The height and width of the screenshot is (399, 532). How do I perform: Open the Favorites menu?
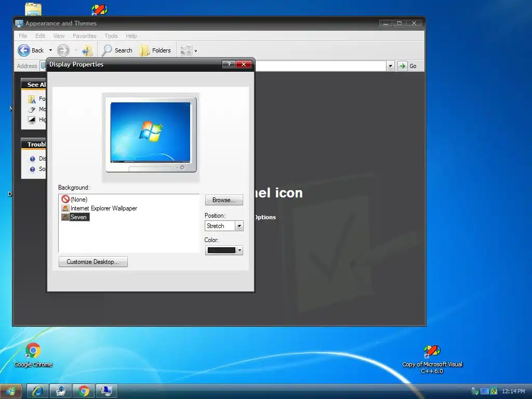[x=85, y=36]
